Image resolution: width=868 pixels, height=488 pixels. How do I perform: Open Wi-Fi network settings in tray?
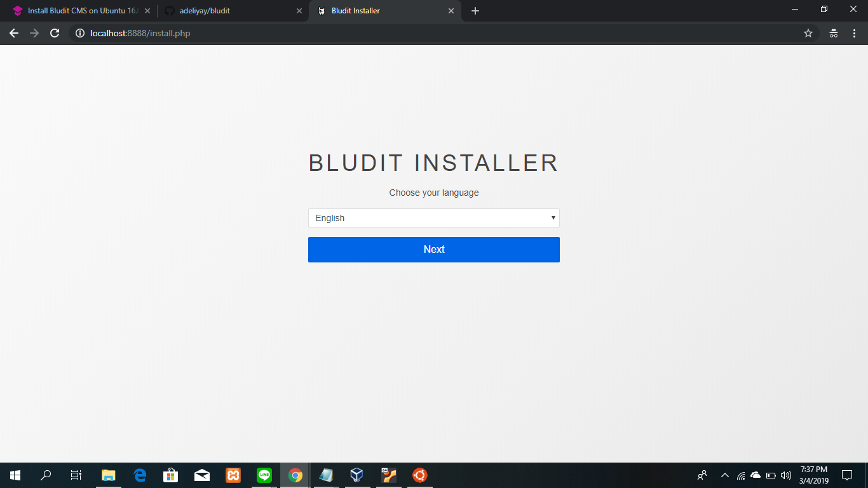click(x=741, y=475)
